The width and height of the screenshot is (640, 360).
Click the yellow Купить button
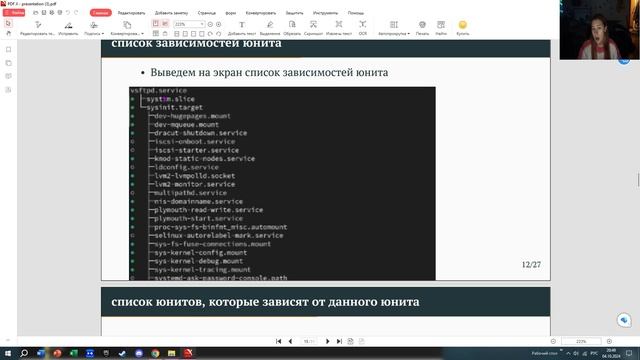pos(462,28)
